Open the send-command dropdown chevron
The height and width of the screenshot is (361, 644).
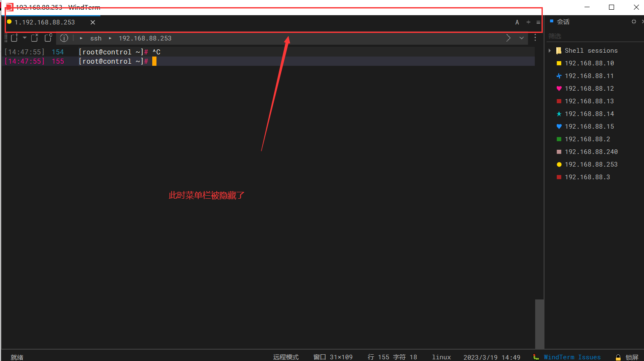(522, 38)
